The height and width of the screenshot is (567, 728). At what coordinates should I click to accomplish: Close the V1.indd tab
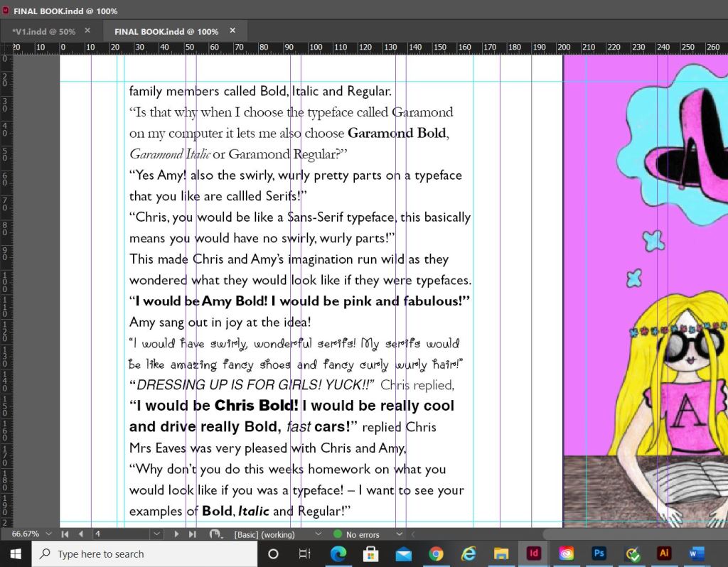tap(87, 31)
